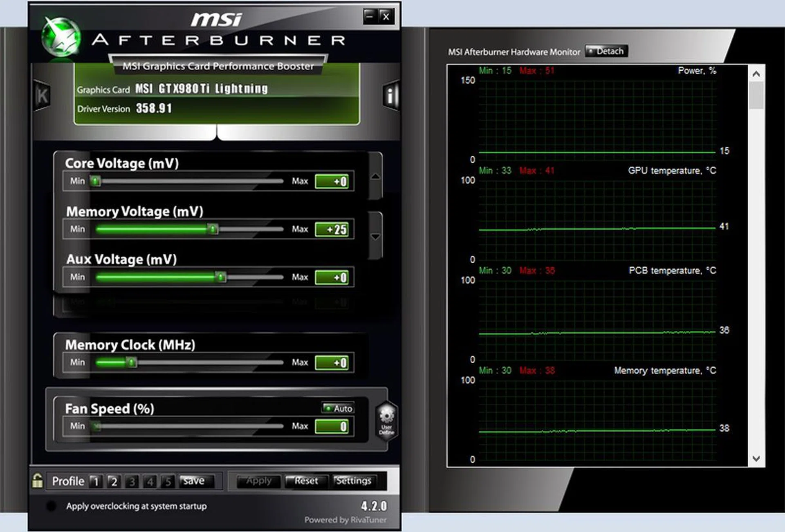Screen dimensions: 785x532
Task: Detach the hardware monitor window
Action: point(606,51)
